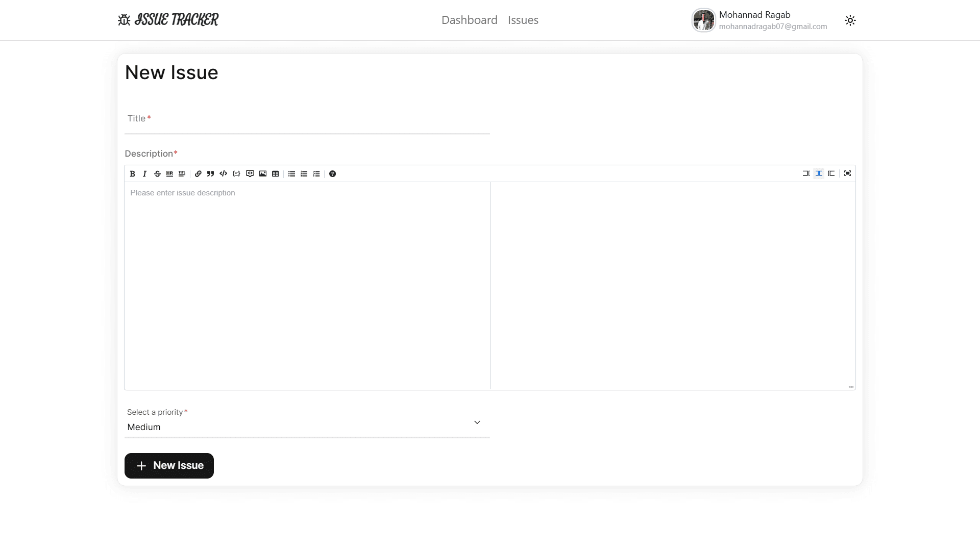Switch editor to live split mode
Image resolution: width=980 pixels, height=551 pixels.
[819, 173]
